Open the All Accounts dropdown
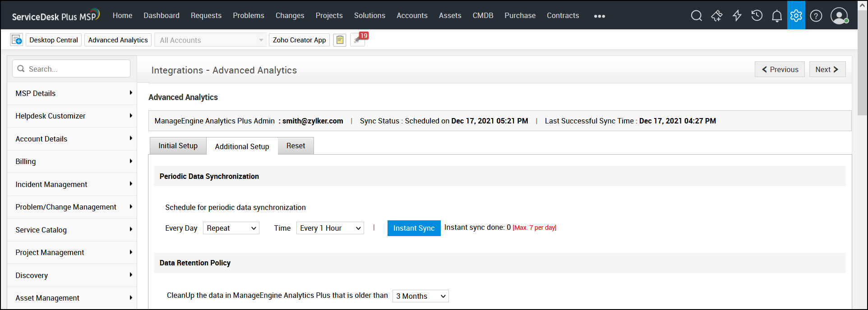Screen dimensions: 868x310 (x=211, y=40)
